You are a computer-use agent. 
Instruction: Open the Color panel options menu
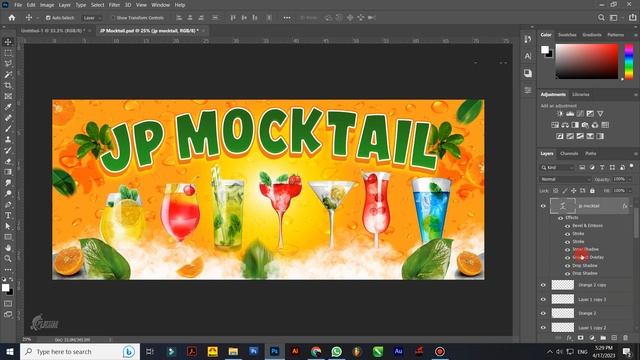tap(636, 35)
